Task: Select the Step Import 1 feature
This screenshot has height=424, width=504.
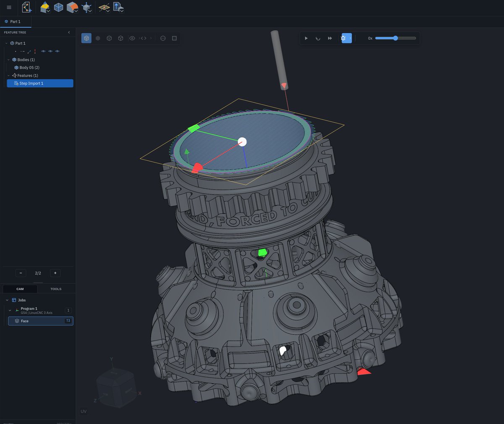Action: [40, 83]
